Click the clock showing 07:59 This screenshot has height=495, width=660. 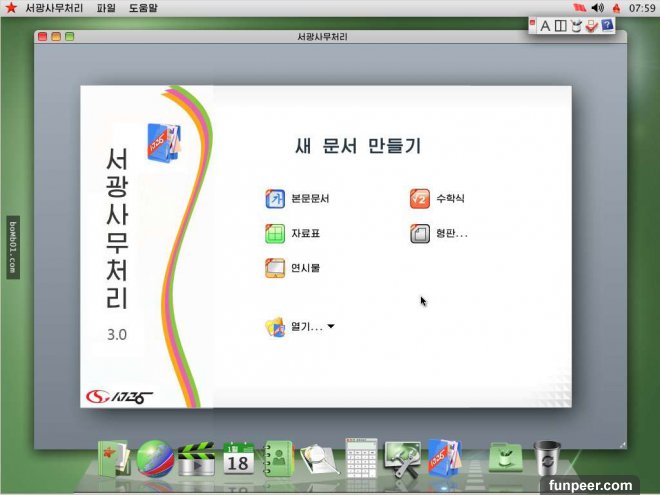(x=642, y=8)
